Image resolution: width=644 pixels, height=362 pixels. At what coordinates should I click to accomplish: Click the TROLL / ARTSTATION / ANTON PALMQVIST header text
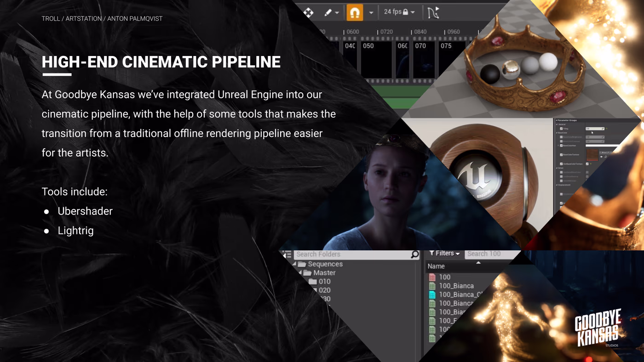102,19
